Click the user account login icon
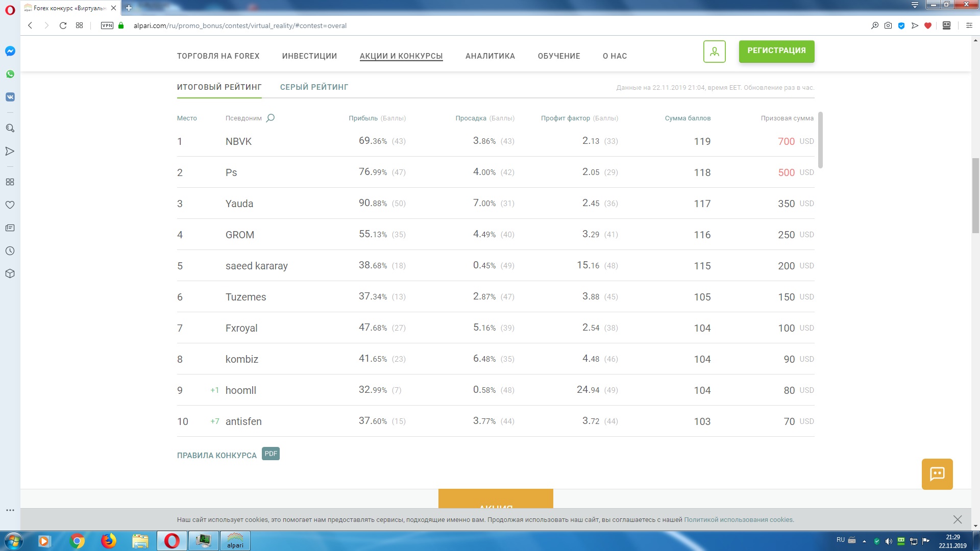980x551 pixels. [714, 52]
